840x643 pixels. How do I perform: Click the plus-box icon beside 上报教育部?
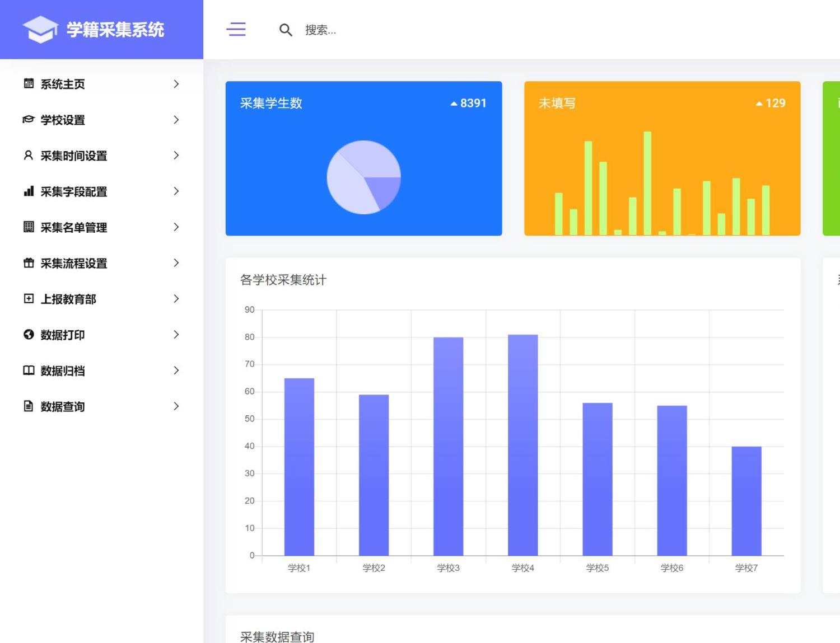[x=29, y=298]
